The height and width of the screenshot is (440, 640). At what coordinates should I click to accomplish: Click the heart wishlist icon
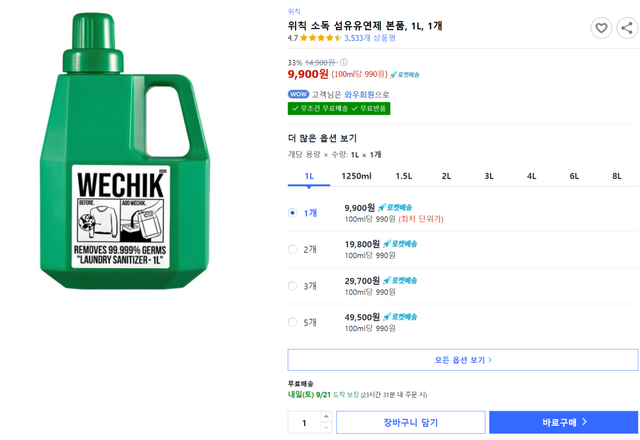coord(600,28)
